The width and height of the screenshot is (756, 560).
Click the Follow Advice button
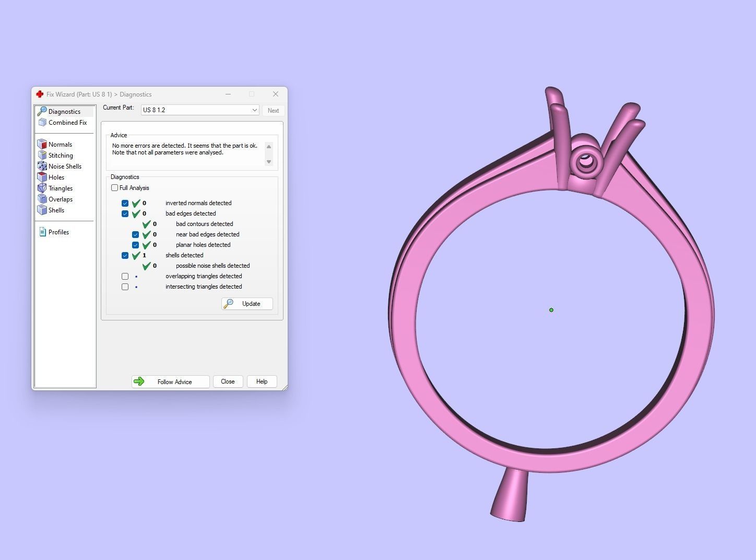pyautogui.click(x=171, y=382)
